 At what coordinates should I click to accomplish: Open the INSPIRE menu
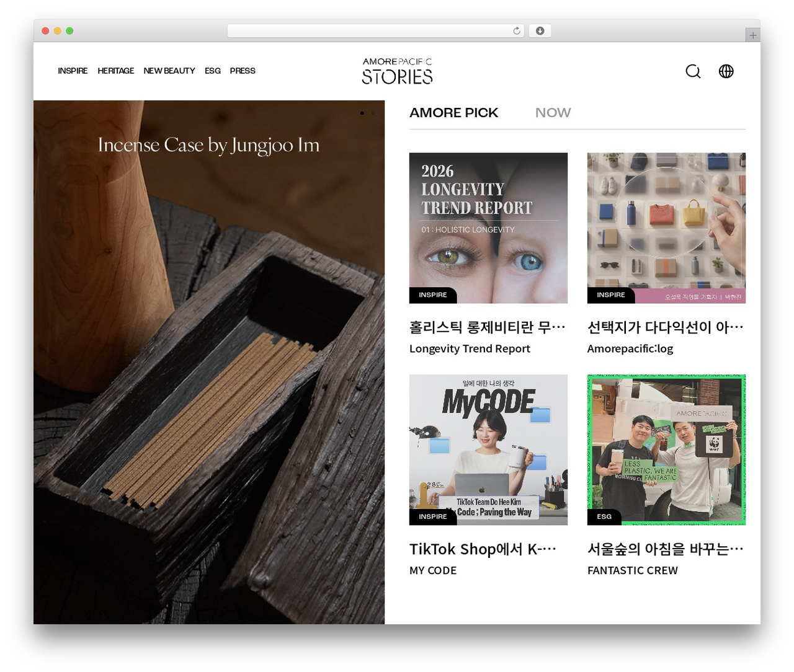73,71
